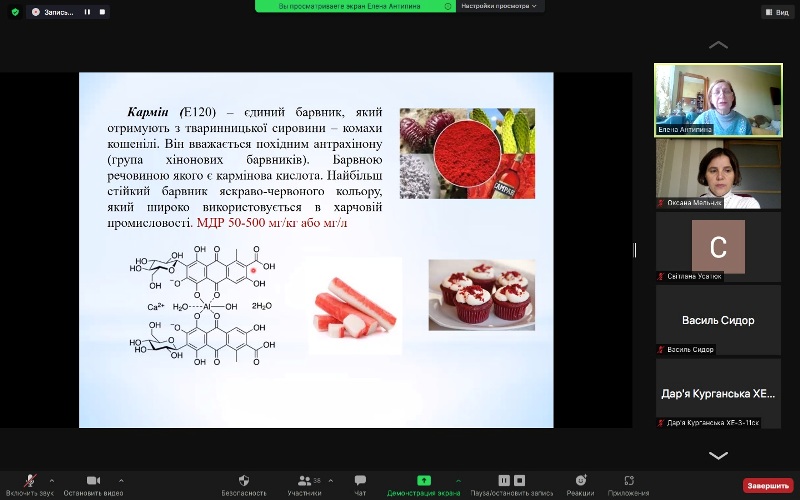Select Василь Сидор participant tile
The height and width of the screenshot is (500, 800).
coord(718,320)
